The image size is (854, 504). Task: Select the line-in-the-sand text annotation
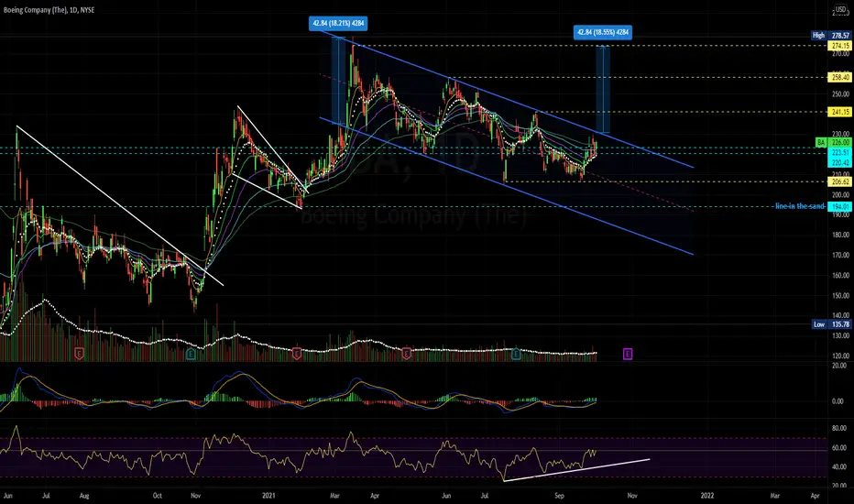click(x=800, y=206)
